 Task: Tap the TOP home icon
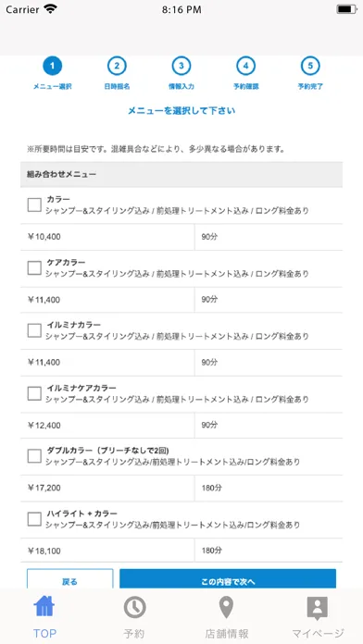click(44, 607)
